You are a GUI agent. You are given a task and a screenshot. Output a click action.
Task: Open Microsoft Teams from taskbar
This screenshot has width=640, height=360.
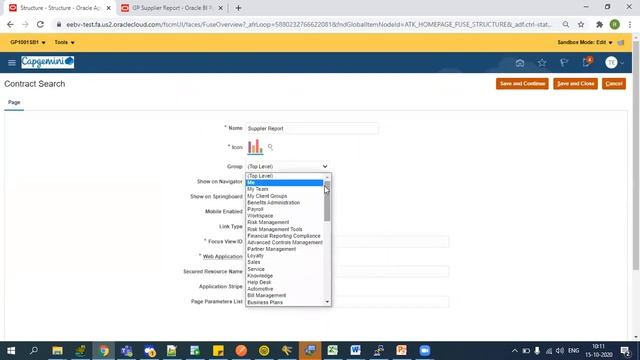click(x=127, y=351)
